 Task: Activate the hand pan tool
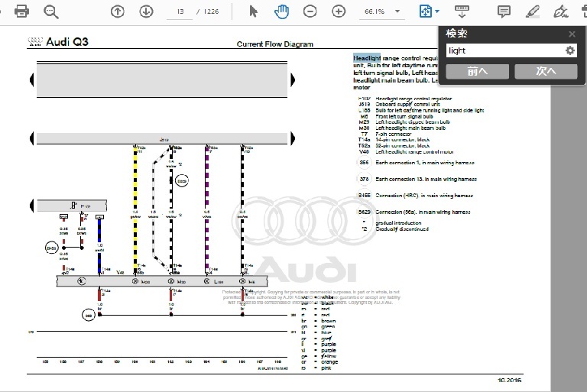[281, 11]
